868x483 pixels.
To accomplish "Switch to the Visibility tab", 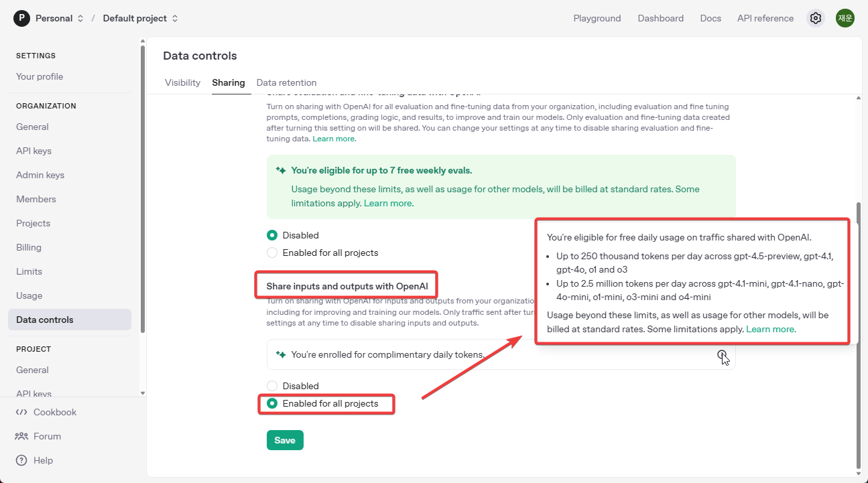I will pos(182,82).
